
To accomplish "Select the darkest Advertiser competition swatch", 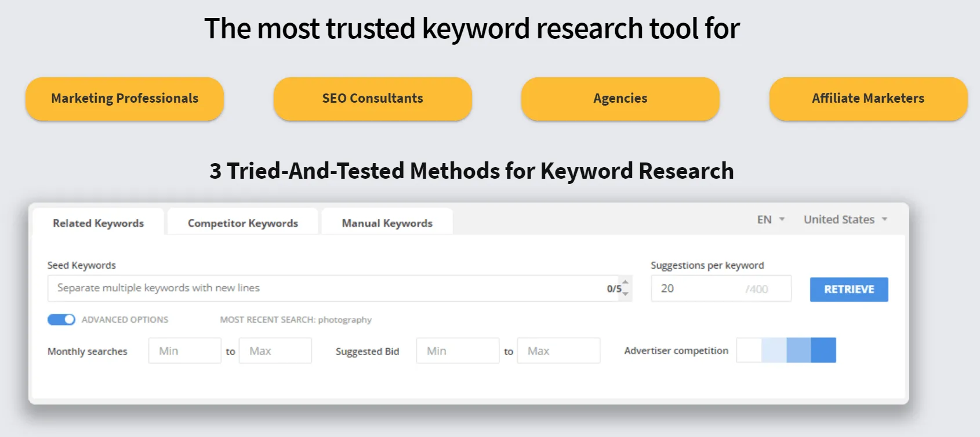I will tap(823, 351).
